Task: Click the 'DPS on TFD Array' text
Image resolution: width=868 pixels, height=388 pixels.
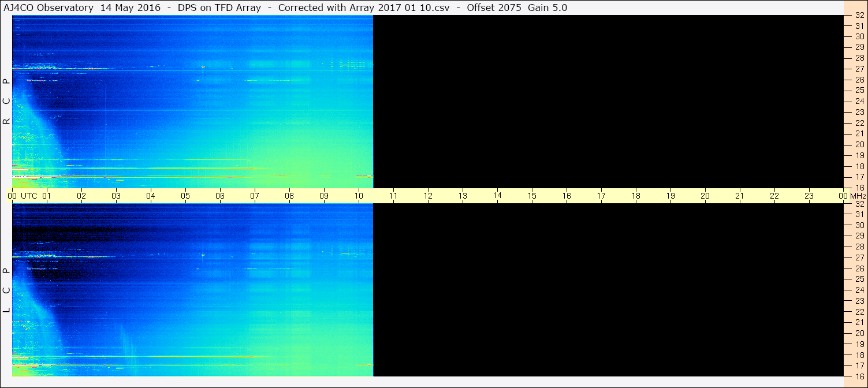Action: point(219,8)
